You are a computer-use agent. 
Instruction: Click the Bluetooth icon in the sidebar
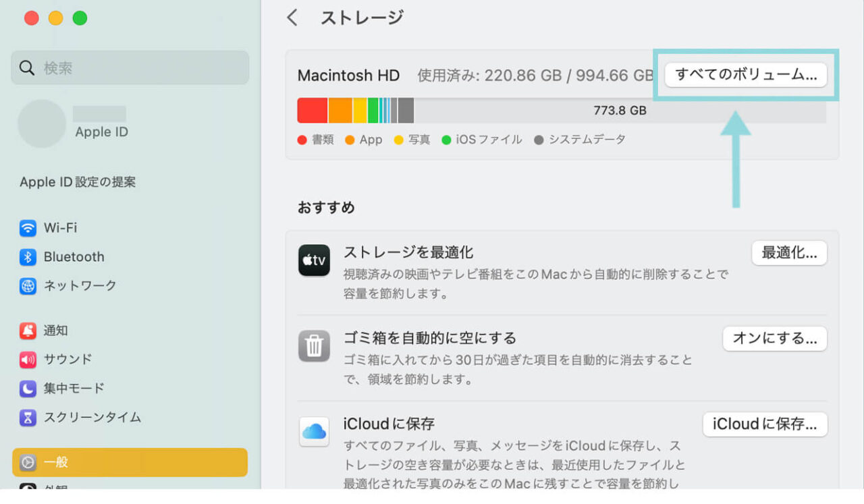[28, 257]
